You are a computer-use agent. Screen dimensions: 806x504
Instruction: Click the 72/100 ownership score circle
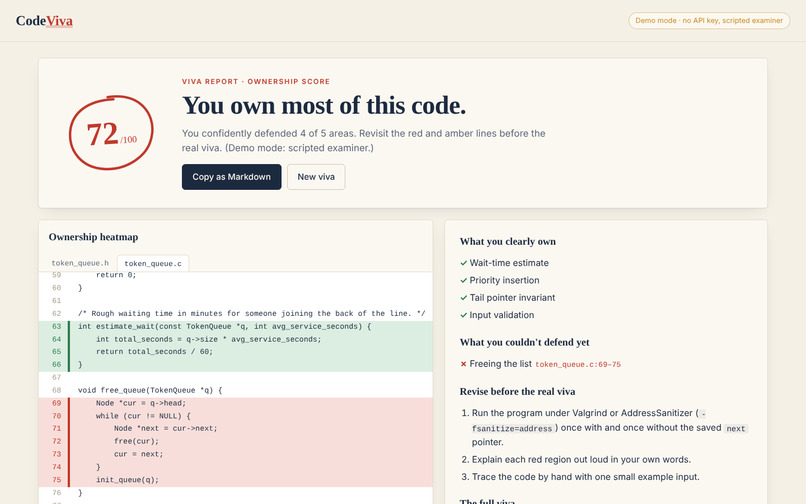111,133
